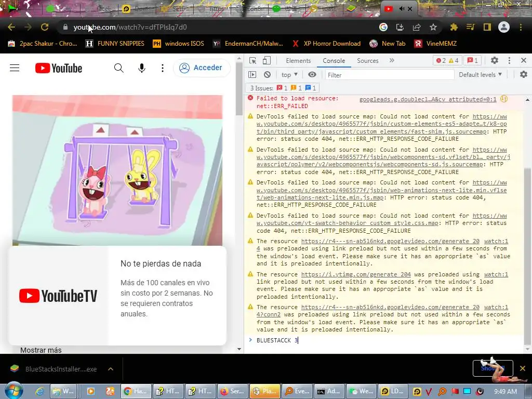The width and height of the screenshot is (532, 399).
Task: Open YouTube settings three-dot menu
Action: (x=163, y=68)
